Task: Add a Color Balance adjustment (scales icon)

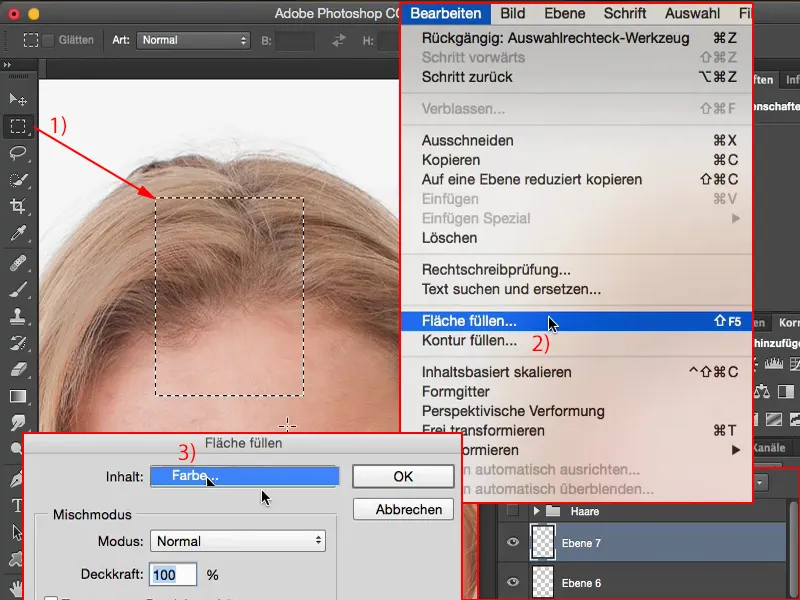Action: click(x=762, y=391)
